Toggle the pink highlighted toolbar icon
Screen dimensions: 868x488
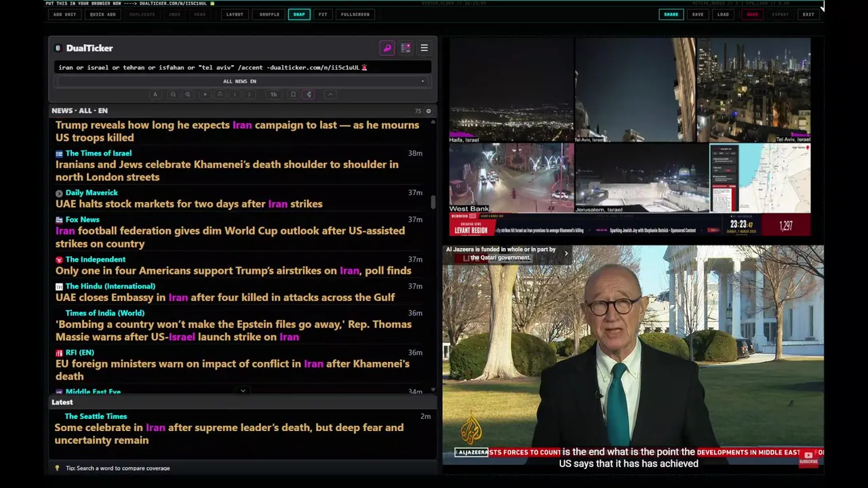click(309, 94)
